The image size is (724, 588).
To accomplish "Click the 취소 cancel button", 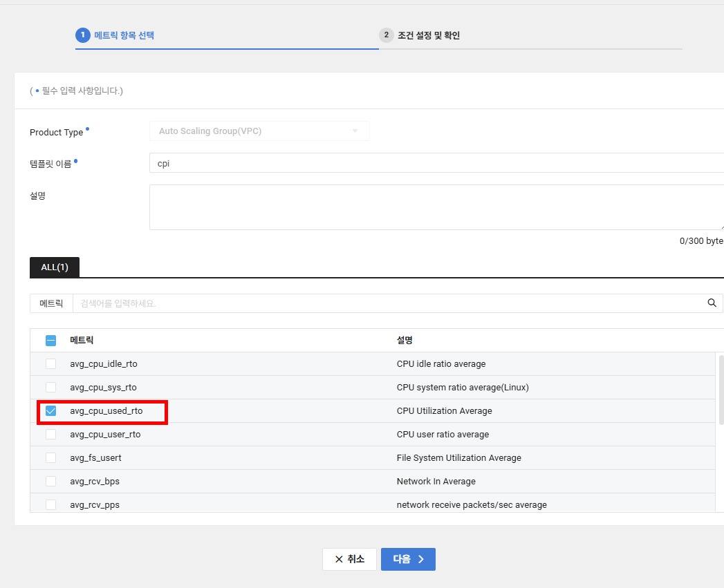I will (349, 559).
